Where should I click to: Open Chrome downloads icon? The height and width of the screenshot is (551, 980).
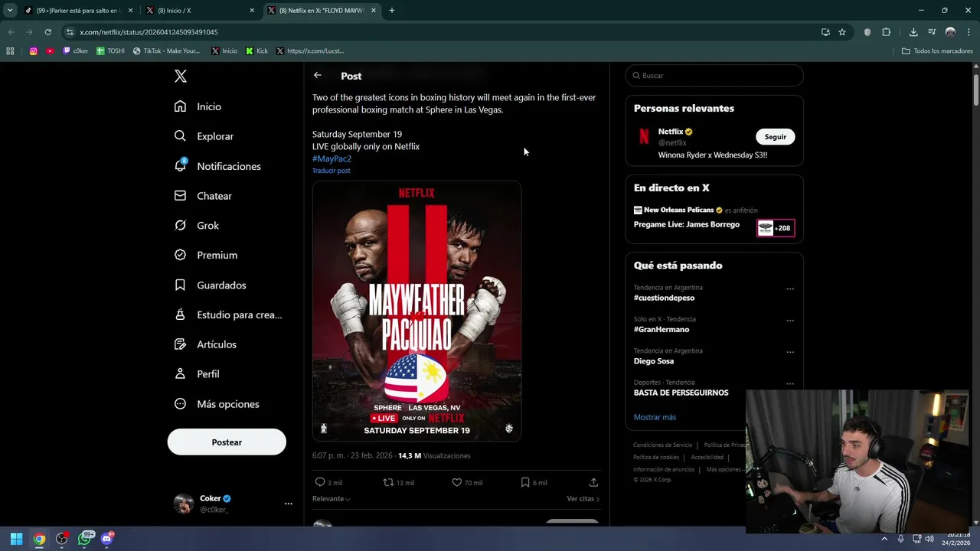(913, 32)
